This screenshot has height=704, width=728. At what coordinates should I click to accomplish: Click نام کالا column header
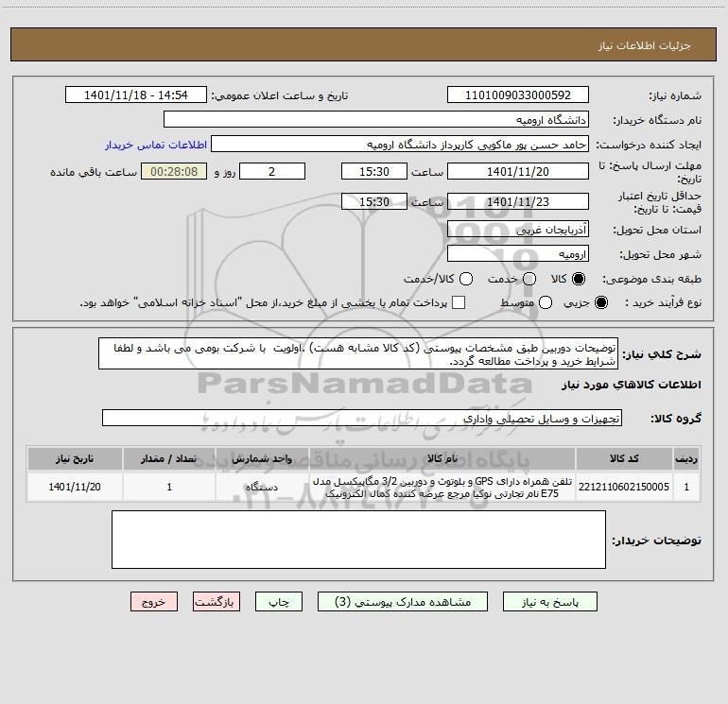click(442, 458)
